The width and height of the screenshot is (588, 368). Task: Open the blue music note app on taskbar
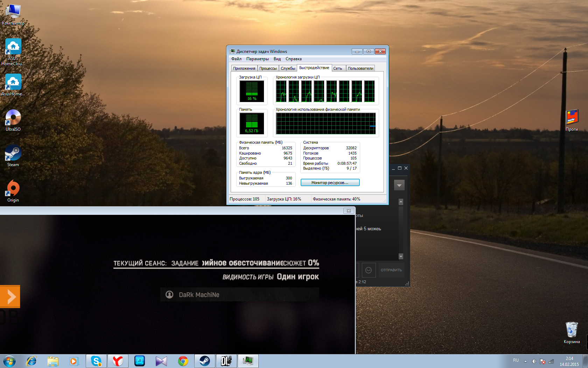click(x=140, y=361)
